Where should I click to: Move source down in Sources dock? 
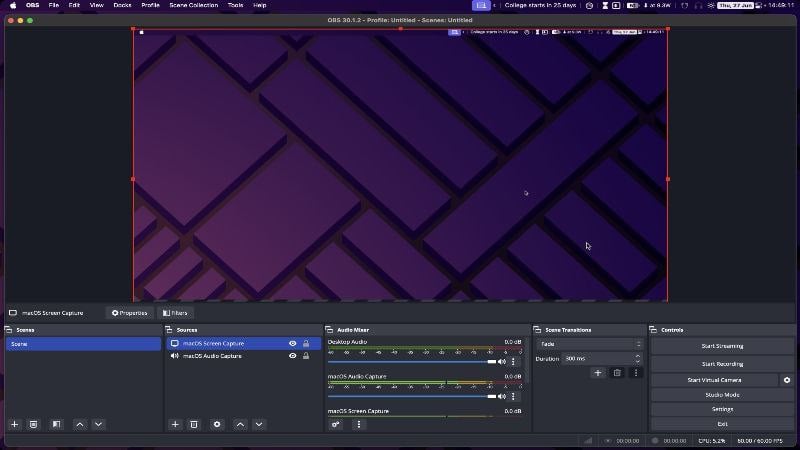[259, 424]
